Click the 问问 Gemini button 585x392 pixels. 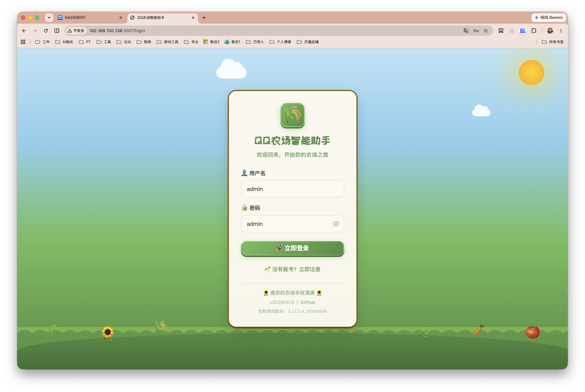tap(549, 18)
